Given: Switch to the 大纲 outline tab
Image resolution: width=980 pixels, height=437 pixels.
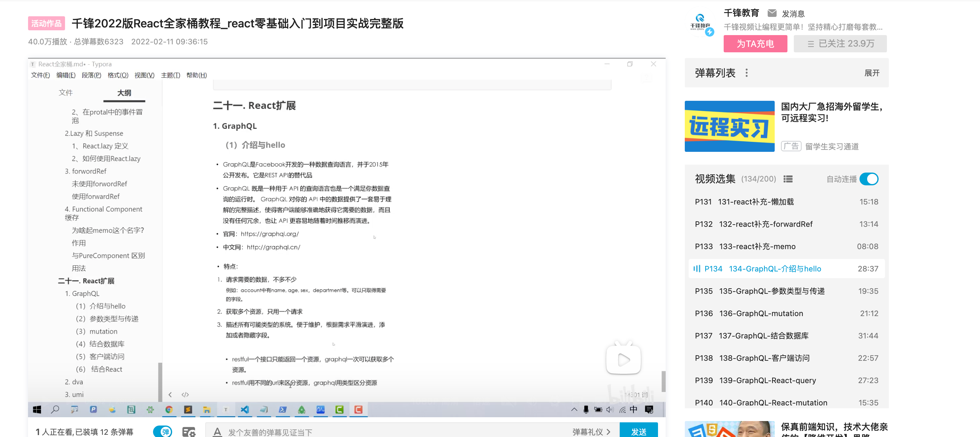Looking at the screenshot, I should pyautogui.click(x=124, y=93).
